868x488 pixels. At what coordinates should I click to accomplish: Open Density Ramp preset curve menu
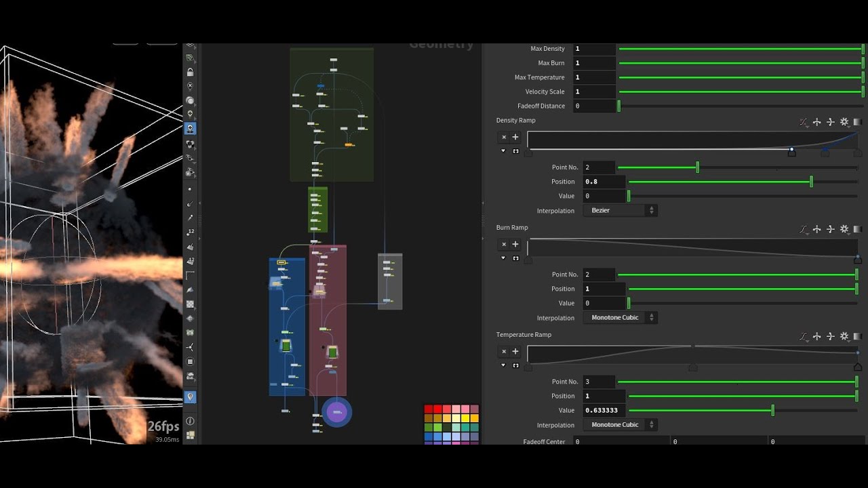click(804, 122)
